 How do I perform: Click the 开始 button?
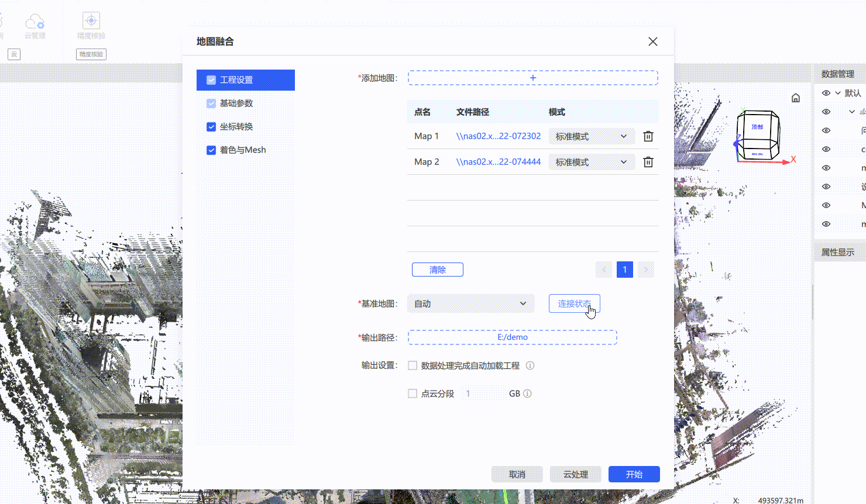tap(634, 474)
